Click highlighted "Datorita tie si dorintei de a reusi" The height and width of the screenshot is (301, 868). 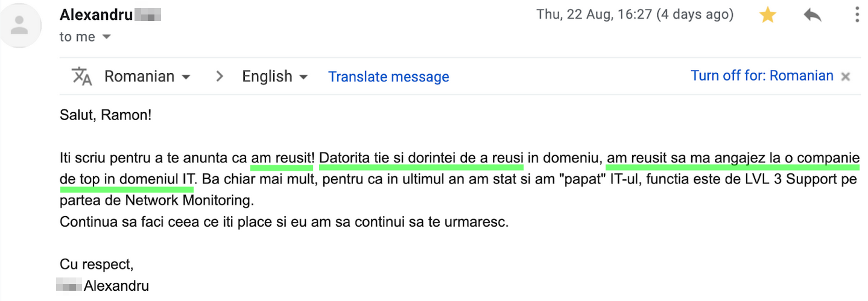[421, 158]
